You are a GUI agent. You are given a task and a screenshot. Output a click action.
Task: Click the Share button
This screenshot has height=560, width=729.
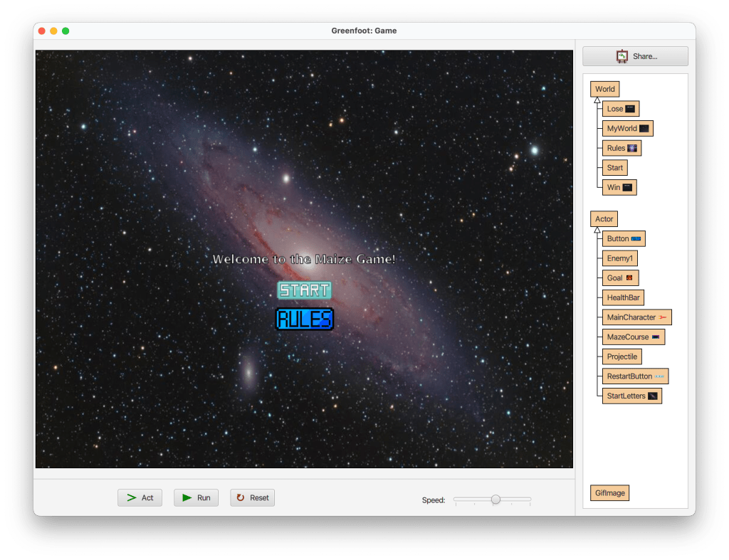(x=635, y=56)
